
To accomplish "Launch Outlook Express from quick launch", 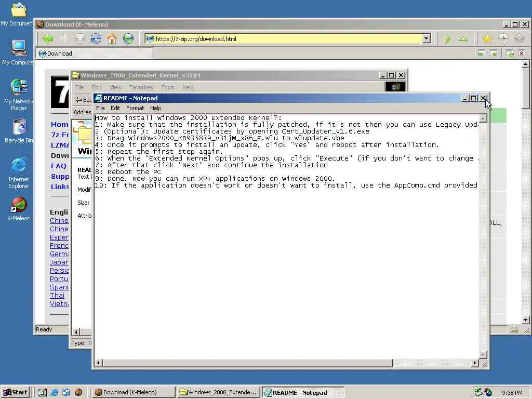I will [x=66, y=393].
